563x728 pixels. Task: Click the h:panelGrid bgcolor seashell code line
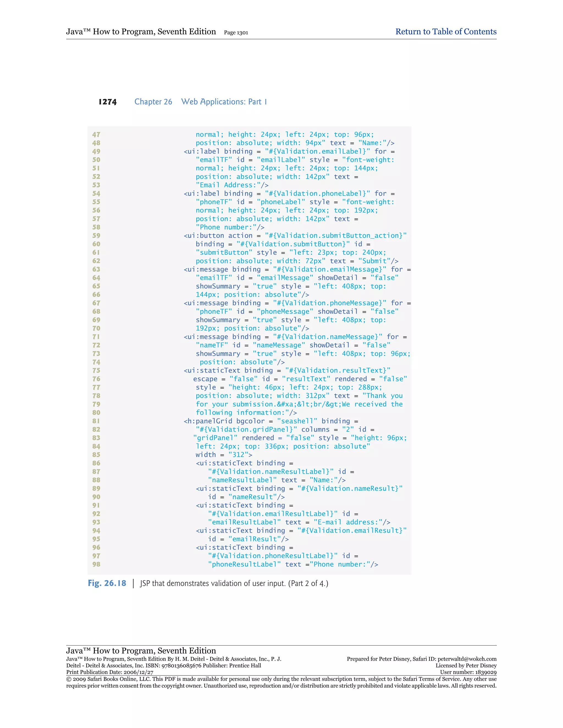271,421
